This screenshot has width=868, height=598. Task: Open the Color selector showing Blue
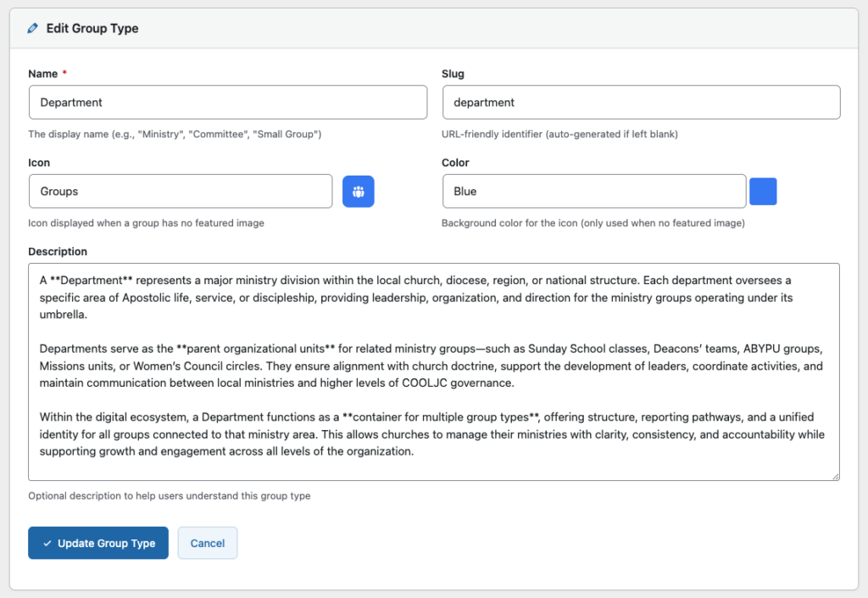(x=593, y=192)
